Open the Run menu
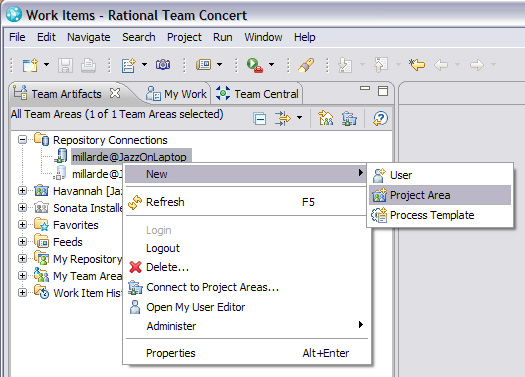 [x=223, y=37]
